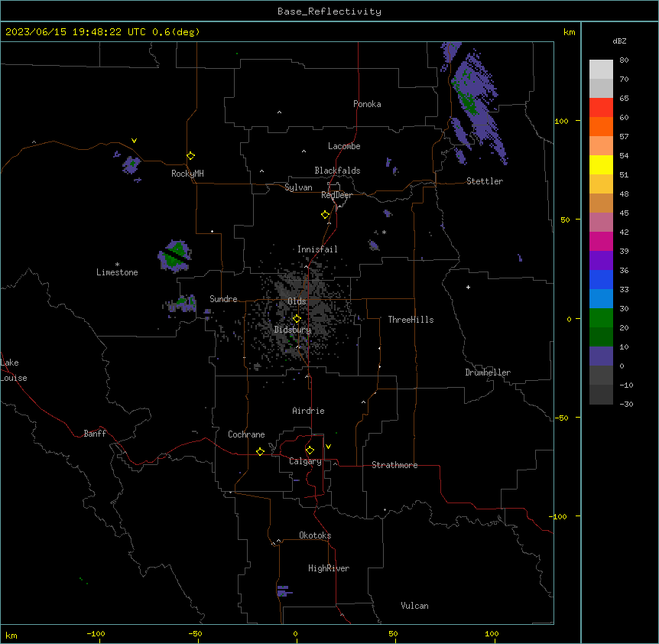The height and width of the screenshot is (644, 659).
Task: Click the yellow v marker northeast of Calgary
Action: click(328, 447)
